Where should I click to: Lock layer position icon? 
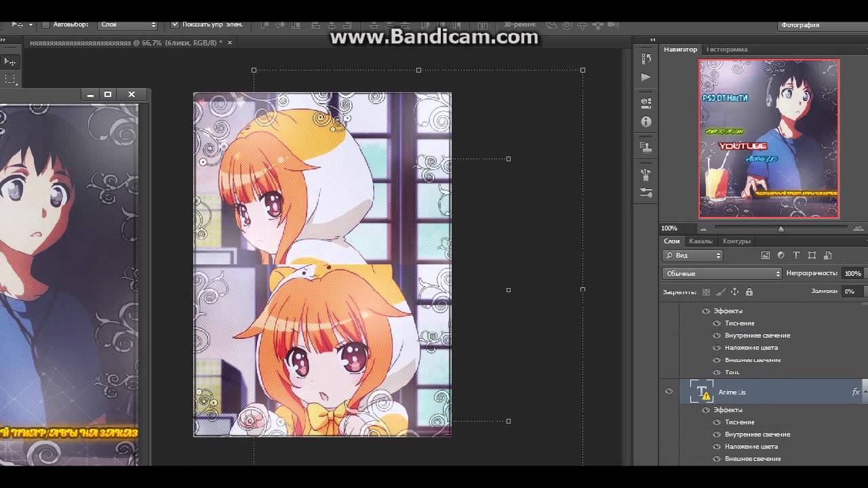734,292
